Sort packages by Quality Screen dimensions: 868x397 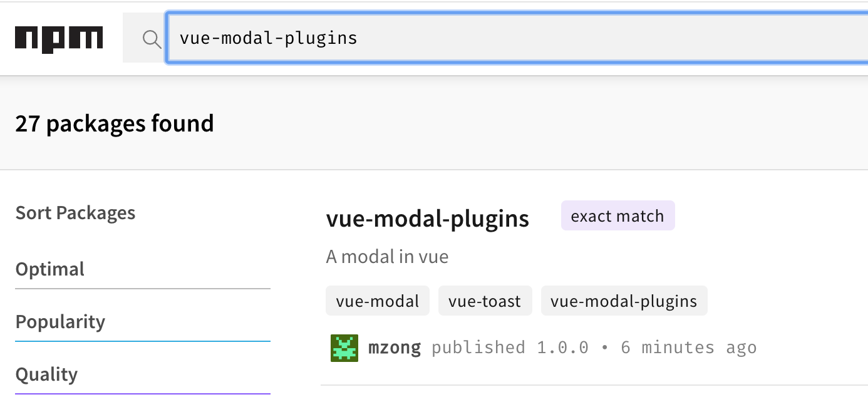(46, 374)
